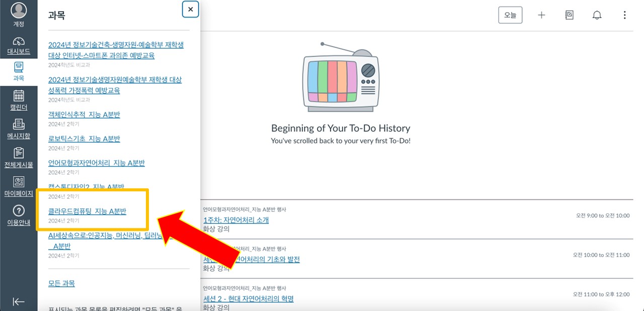Collapse the global navigation sidebar
Screen dimensions: 644x311
click(19, 301)
